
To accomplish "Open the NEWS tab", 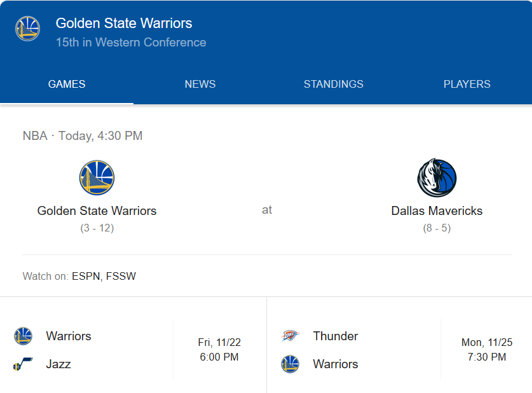I will pyautogui.click(x=200, y=84).
